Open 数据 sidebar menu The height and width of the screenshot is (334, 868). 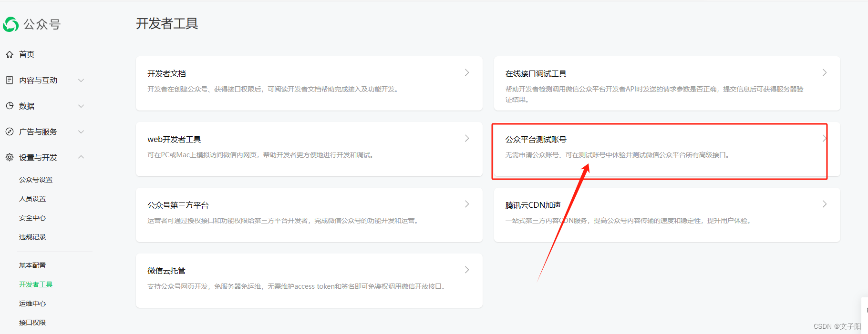[27, 106]
